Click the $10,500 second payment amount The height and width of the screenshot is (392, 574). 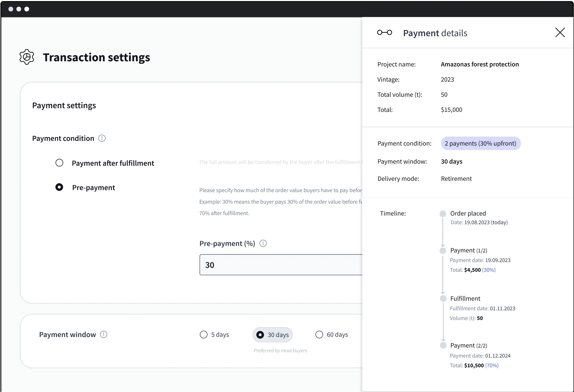pos(474,365)
